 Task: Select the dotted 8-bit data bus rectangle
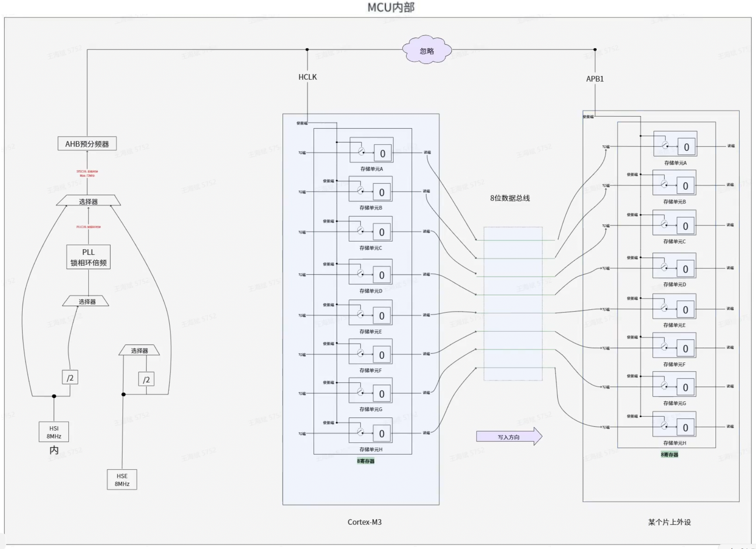click(513, 304)
